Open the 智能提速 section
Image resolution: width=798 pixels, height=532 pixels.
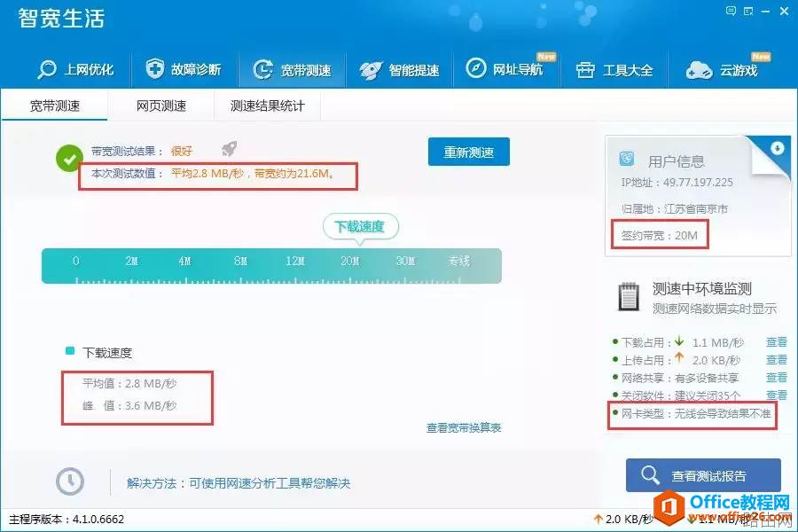tap(399, 70)
